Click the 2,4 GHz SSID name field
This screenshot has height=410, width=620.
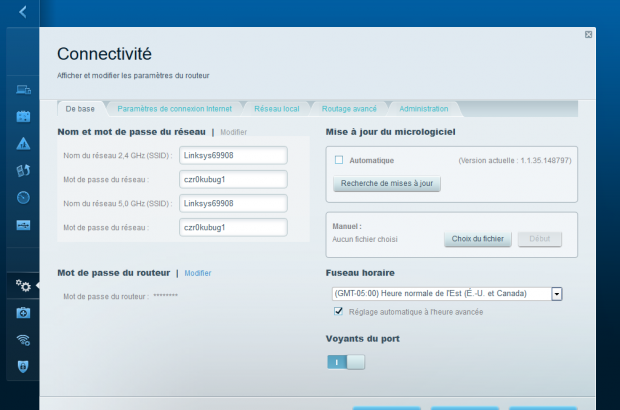click(233, 155)
